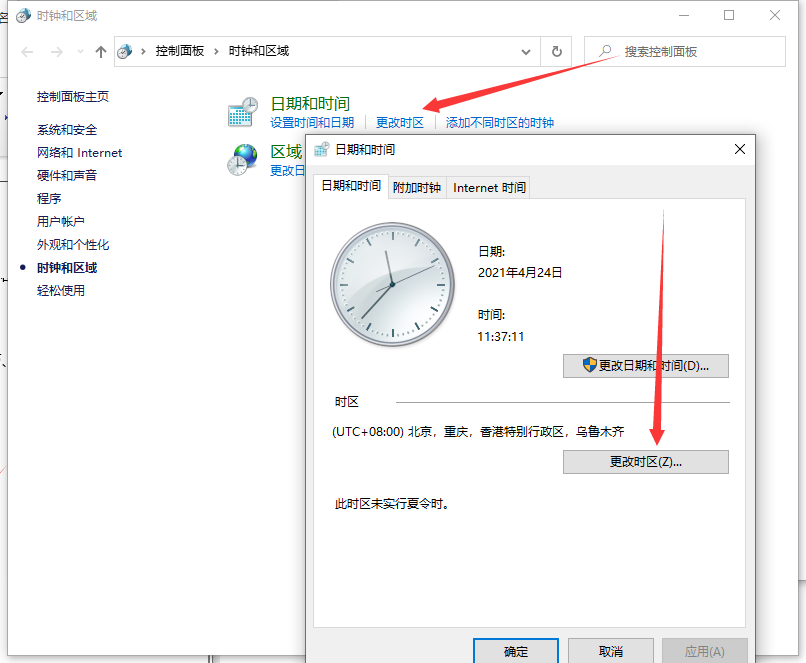The width and height of the screenshot is (806, 663).
Task: Expand 控制面板 breadcrumb chevron
Action: (x=216, y=51)
